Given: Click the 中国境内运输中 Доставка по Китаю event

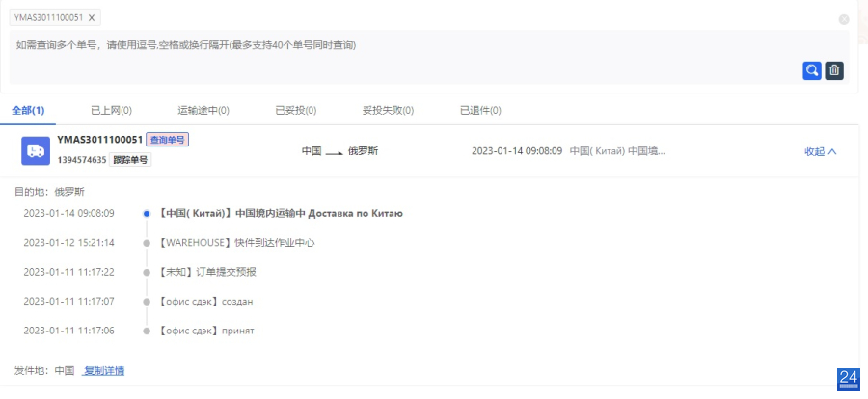Looking at the screenshot, I should coord(280,213).
